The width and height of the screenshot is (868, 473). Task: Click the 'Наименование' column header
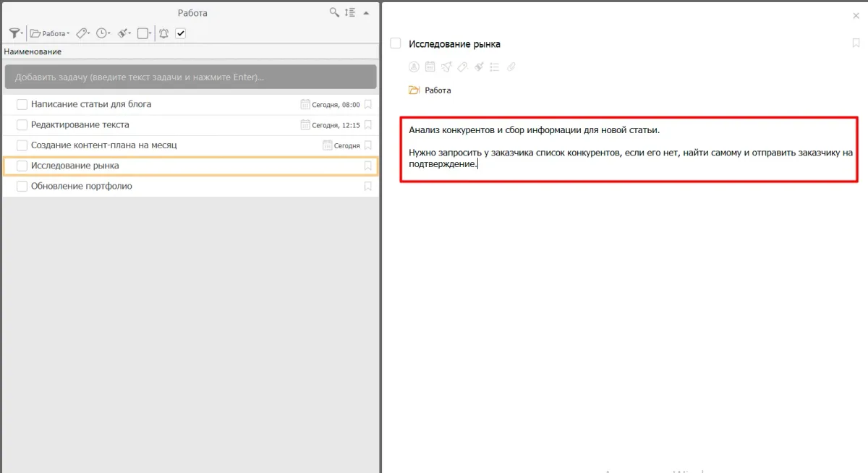coord(33,51)
